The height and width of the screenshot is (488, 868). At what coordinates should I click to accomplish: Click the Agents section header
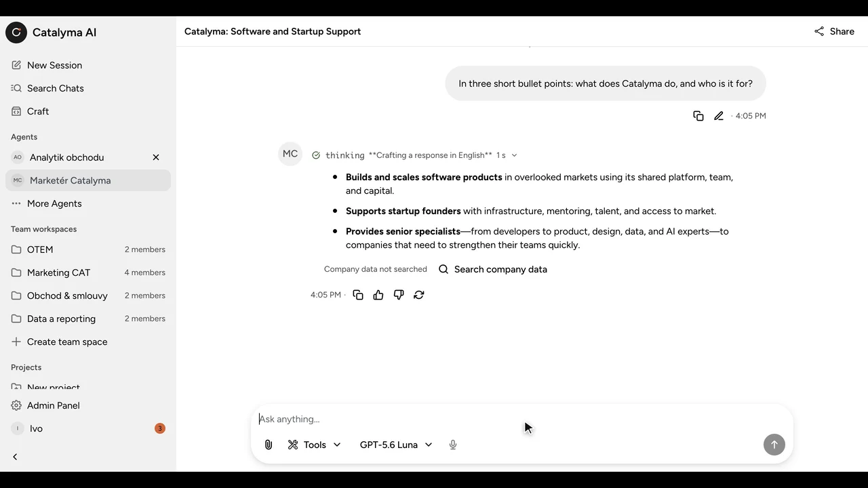pyautogui.click(x=24, y=137)
